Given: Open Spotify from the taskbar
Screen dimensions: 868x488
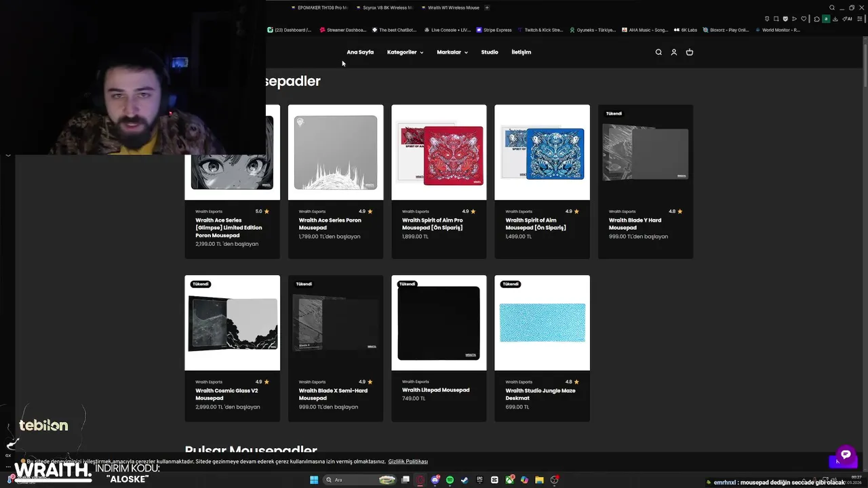Looking at the screenshot, I should click(450, 480).
